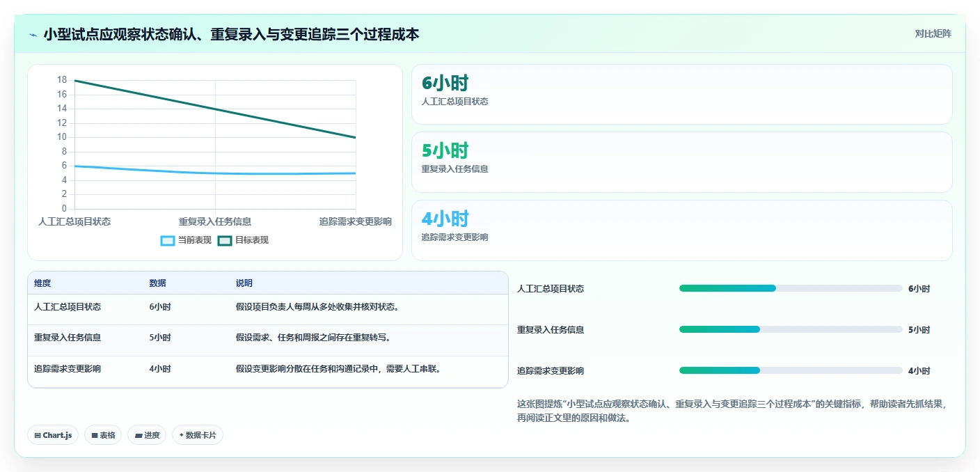Click the 4小时 table cell
This screenshot has height=472, width=980.
pos(160,369)
